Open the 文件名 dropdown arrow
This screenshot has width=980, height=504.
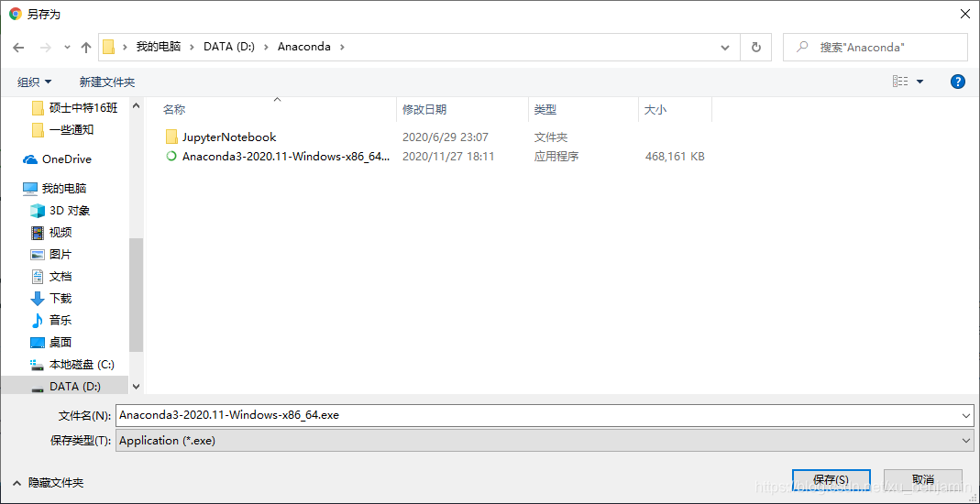pos(967,415)
